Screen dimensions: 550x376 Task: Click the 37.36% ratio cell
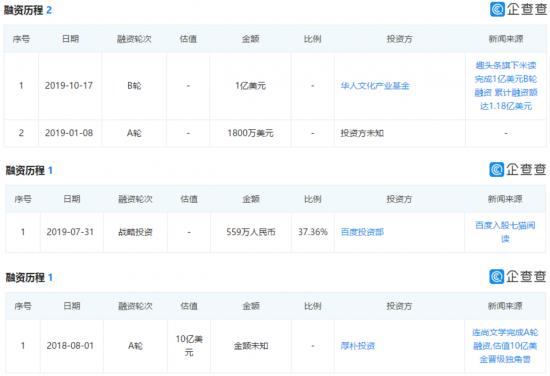tap(313, 232)
